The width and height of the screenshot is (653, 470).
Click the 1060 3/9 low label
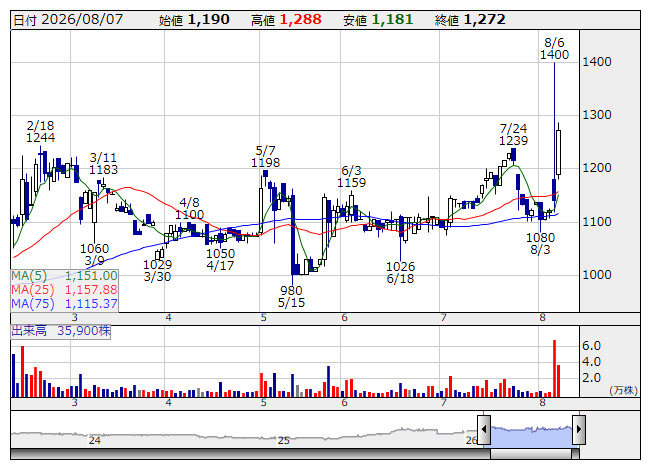point(95,255)
